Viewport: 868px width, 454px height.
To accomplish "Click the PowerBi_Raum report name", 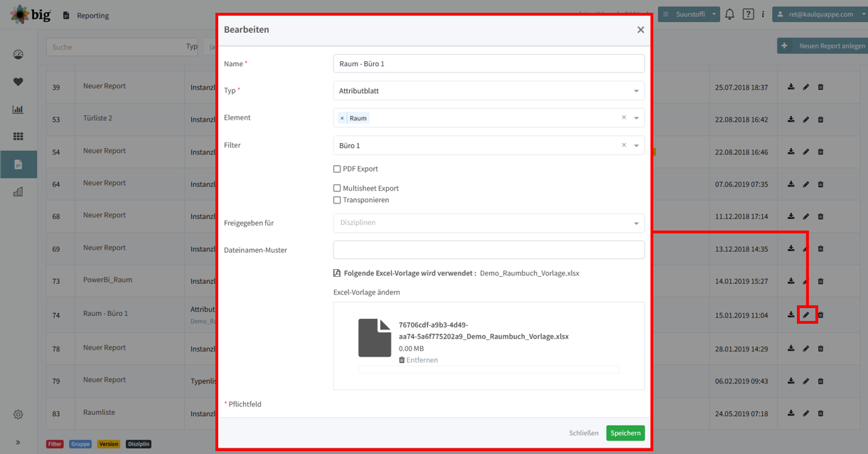I will 108,280.
